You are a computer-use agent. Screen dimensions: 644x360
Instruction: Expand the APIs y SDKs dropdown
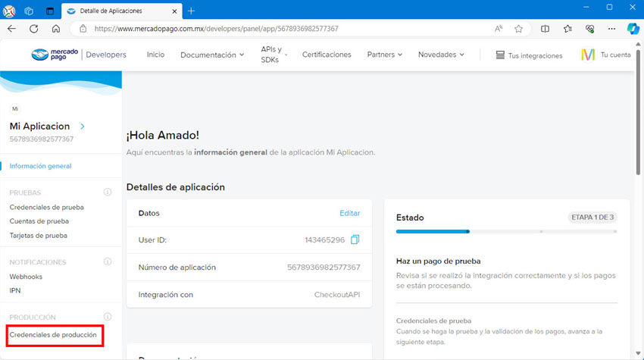point(274,55)
